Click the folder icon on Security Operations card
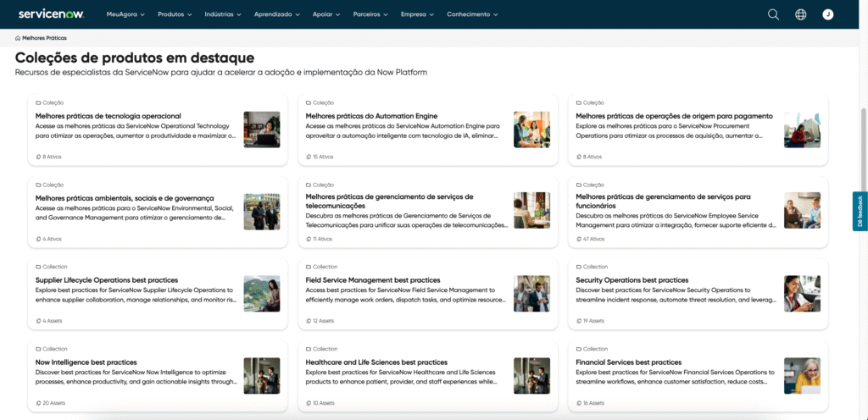The height and width of the screenshot is (420, 868). tap(578, 267)
